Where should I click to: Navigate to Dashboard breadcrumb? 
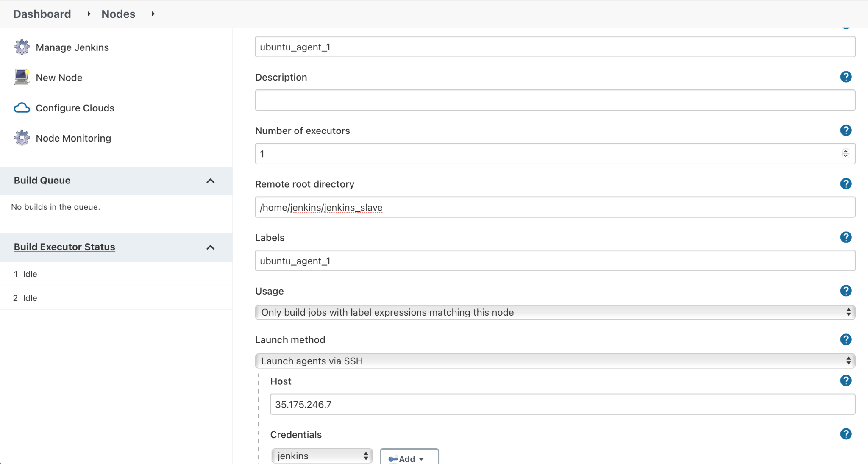coord(42,14)
